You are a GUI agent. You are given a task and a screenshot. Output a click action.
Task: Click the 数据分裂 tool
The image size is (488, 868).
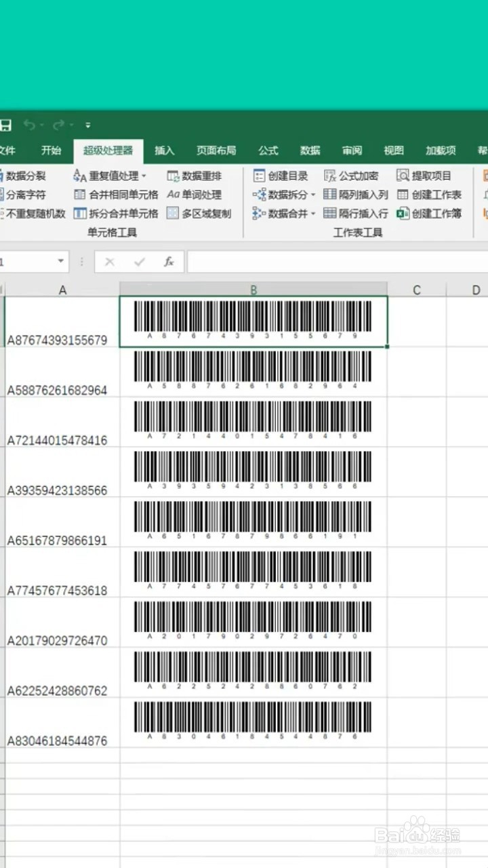(23, 176)
